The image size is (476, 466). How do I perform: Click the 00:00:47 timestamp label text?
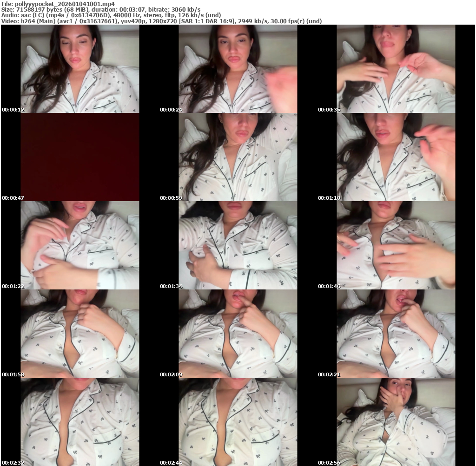point(13,198)
